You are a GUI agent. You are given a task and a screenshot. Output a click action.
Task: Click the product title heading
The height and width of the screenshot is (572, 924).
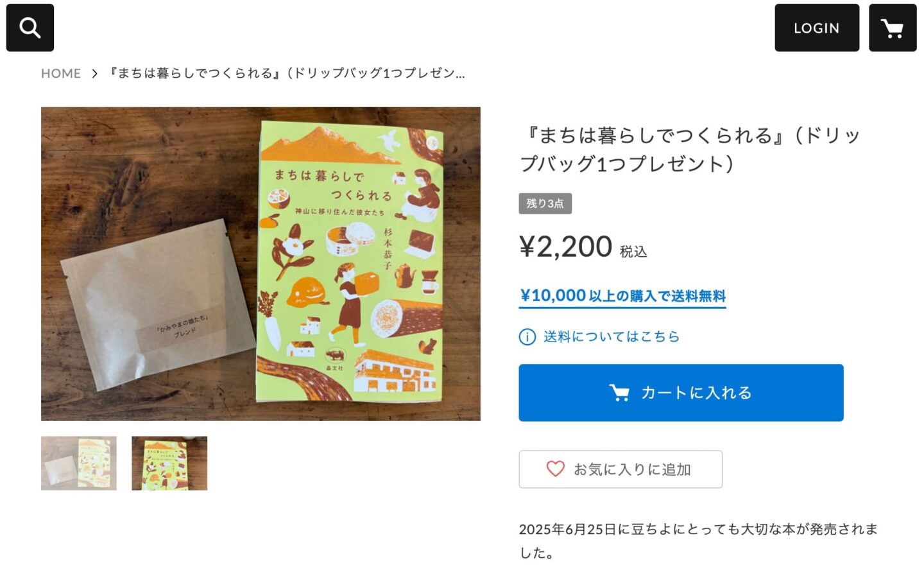(690, 150)
